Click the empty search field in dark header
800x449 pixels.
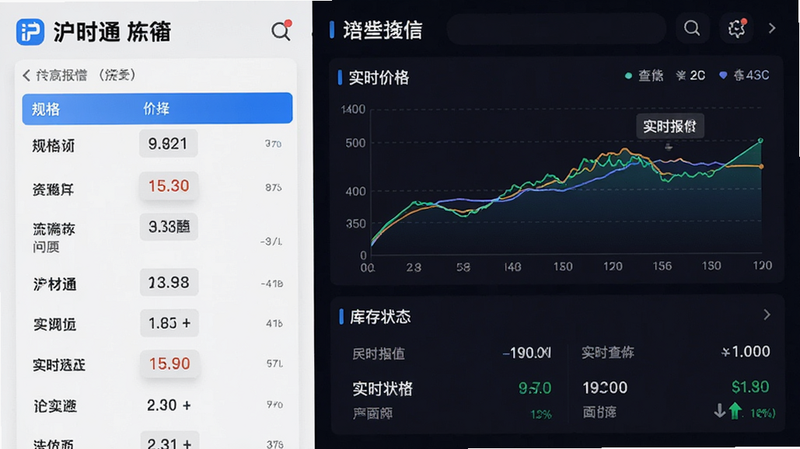(x=556, y=29)
